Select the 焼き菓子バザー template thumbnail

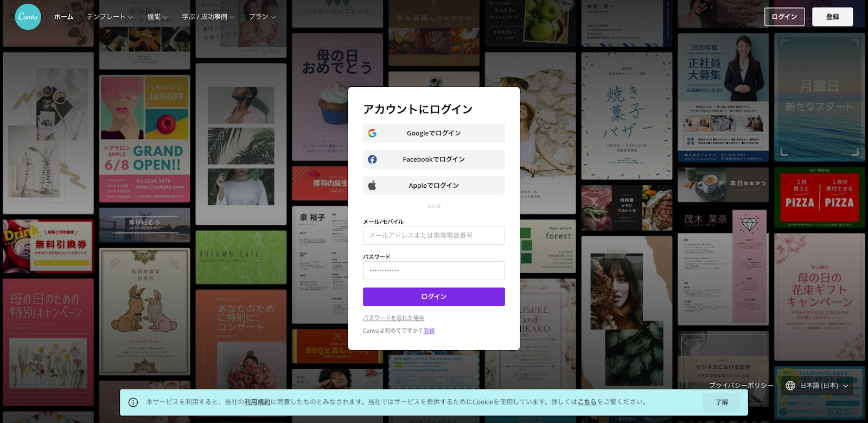[627, 116]
